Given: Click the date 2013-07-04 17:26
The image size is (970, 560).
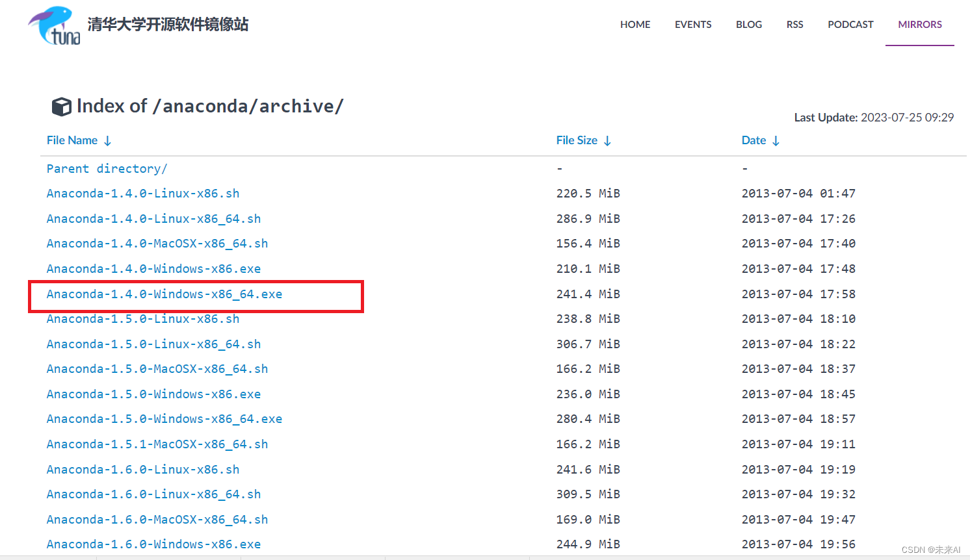Looking at the screenshot, I should [x=798, y=219].
